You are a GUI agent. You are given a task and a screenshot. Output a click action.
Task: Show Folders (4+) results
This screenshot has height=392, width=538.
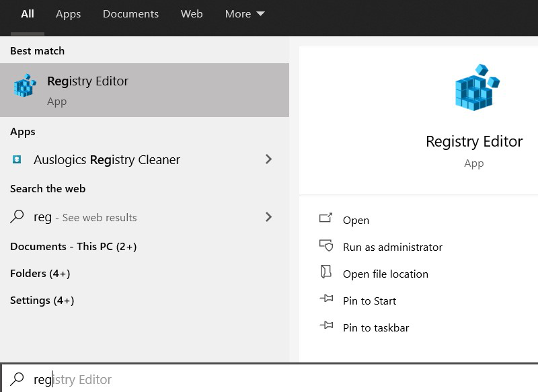[x=40, y=274]
